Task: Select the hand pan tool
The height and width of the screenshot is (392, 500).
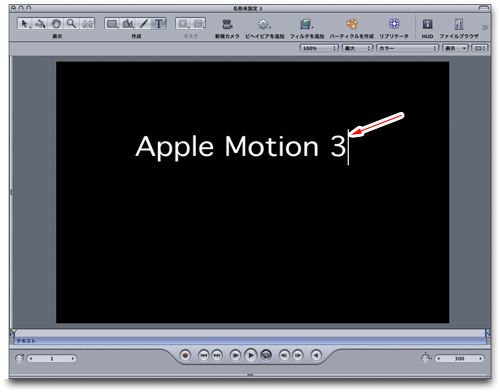Action: coord(56,24)
